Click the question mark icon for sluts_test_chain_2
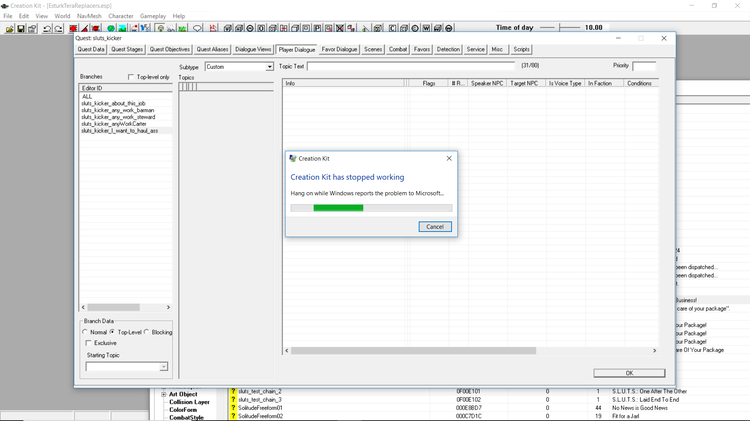This screenshot has height=421, width=750. pyautogui.click(x=233, y=391)
